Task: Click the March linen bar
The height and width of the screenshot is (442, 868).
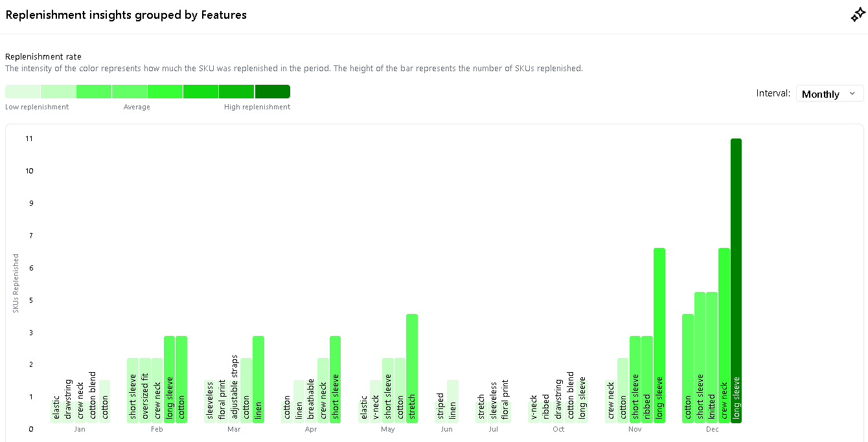Action: (x=258, y=379)
